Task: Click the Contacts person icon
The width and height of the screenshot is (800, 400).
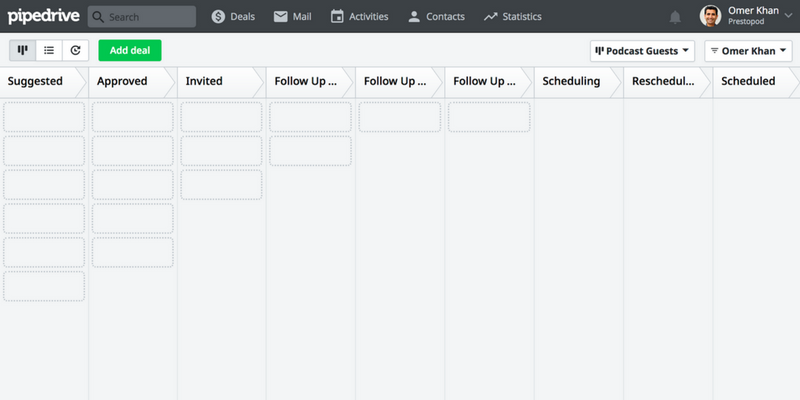Action: [415, 17]
